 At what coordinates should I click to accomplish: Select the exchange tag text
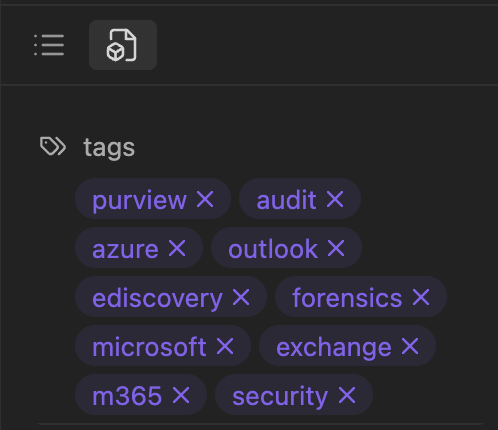click(334, 347)
